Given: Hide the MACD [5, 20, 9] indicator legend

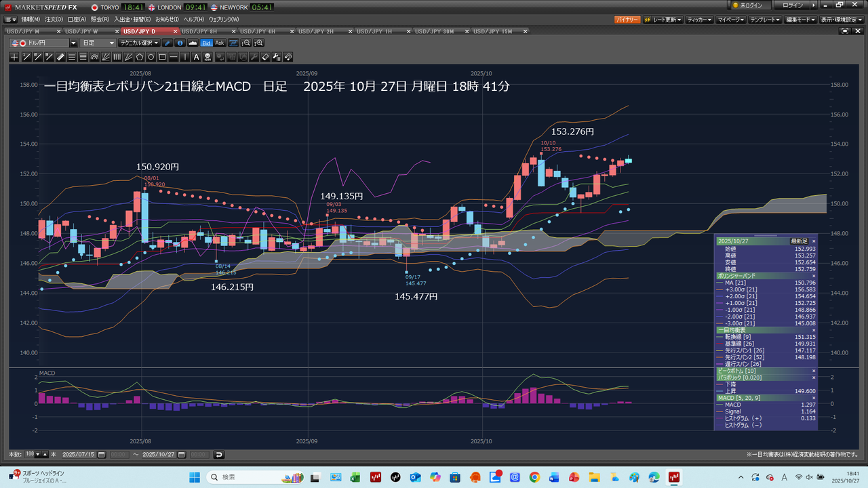Looking at the screenshot, I should pyautogui.click(x=814, y=397).
